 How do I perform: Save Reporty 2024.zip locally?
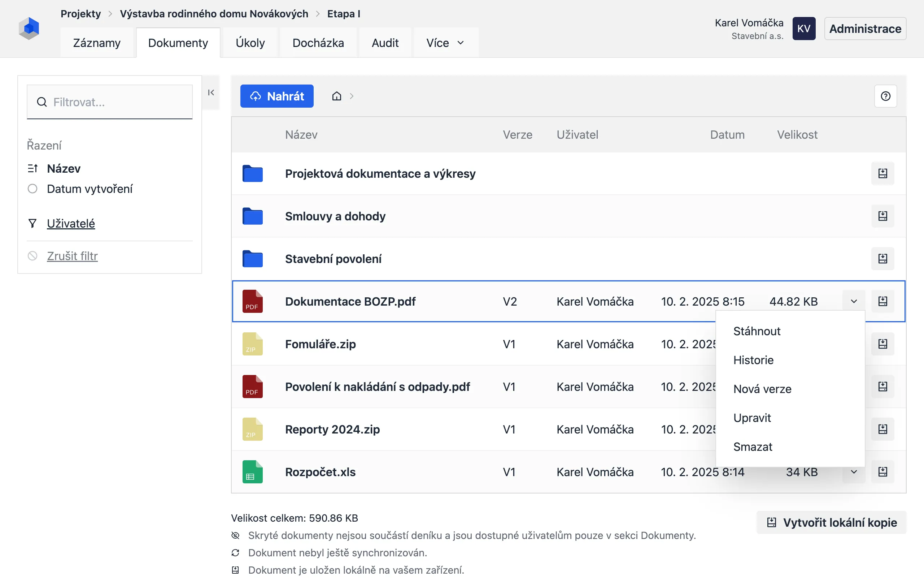tap(883, 429)
